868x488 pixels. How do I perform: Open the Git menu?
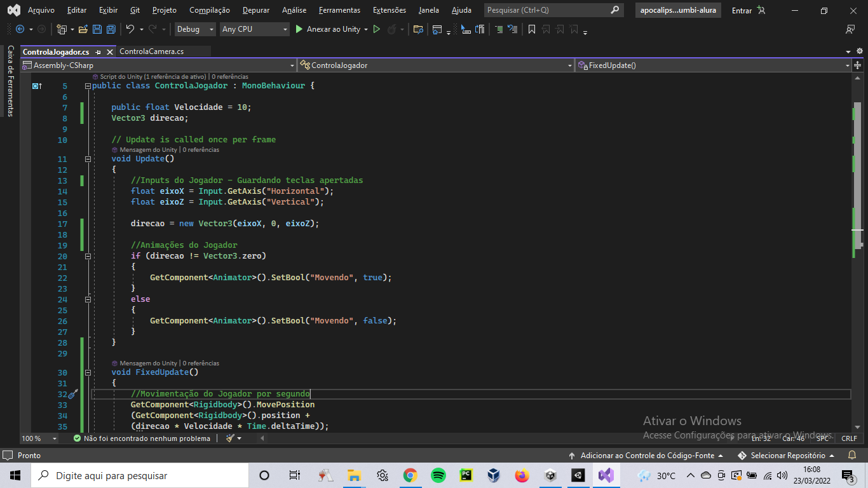(135, 10)
